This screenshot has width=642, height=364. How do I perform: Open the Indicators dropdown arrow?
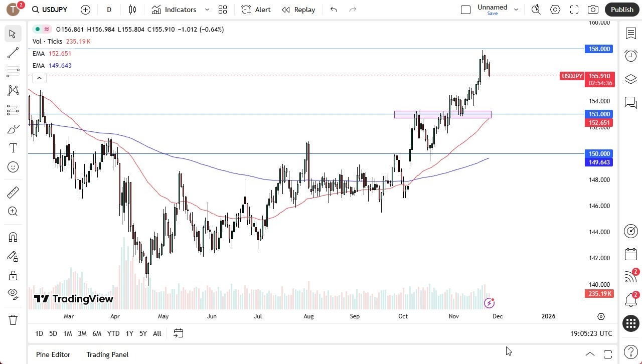[x=207, y=10]
